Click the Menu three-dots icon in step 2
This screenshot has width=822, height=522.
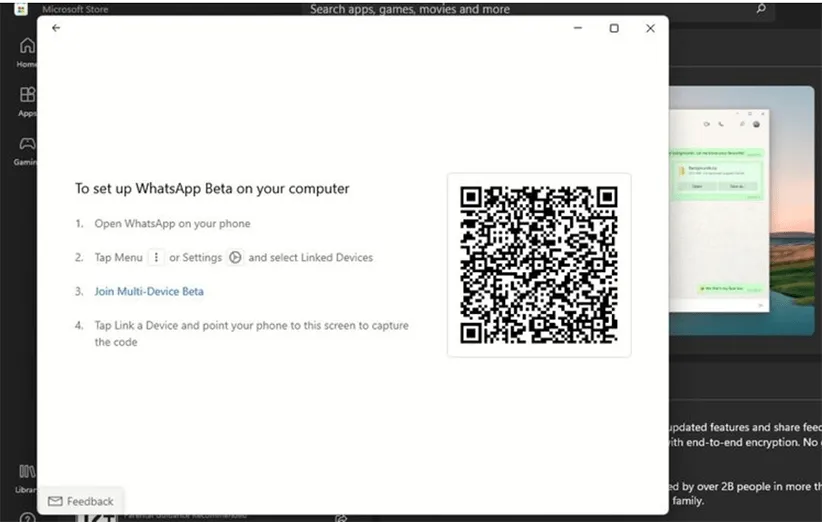coord(155,257)
